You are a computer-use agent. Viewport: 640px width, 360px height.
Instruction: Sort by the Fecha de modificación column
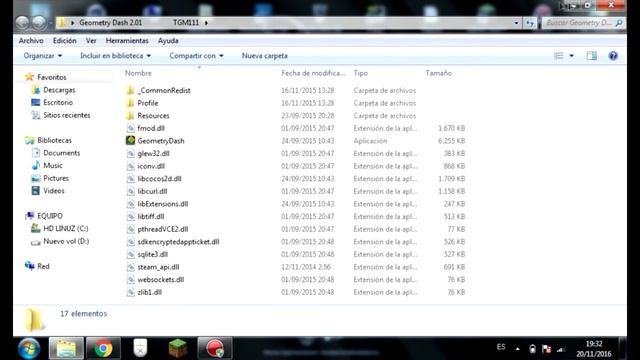tap(313, 73)
